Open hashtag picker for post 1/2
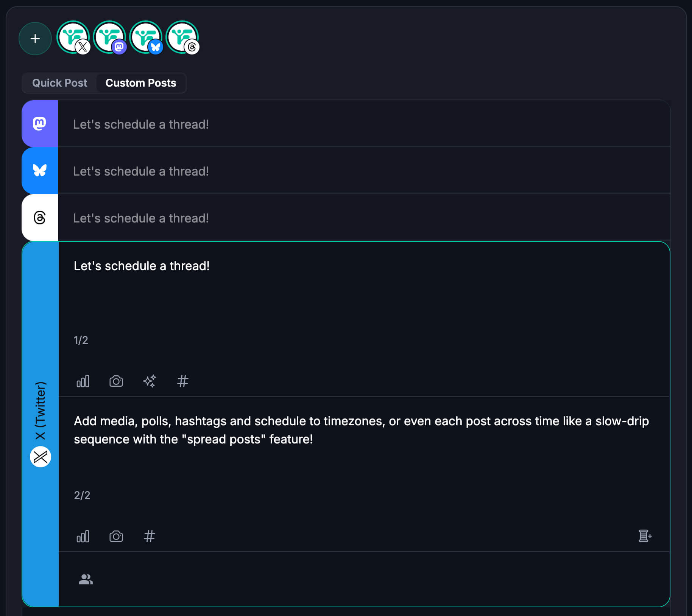 pyautogui.click(x=183, y=381)
